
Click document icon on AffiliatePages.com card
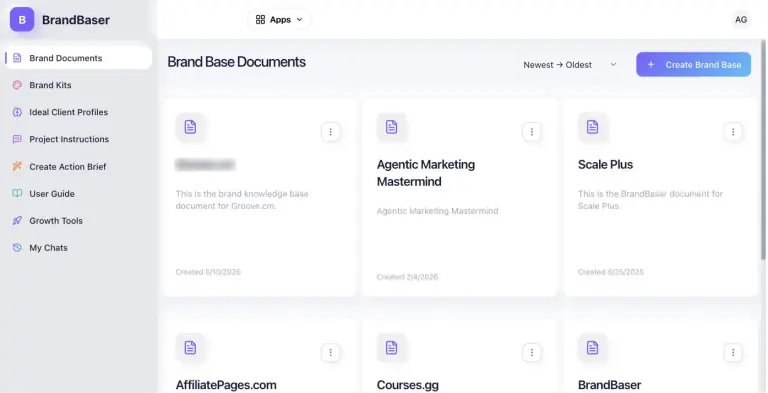coord(191,348)
